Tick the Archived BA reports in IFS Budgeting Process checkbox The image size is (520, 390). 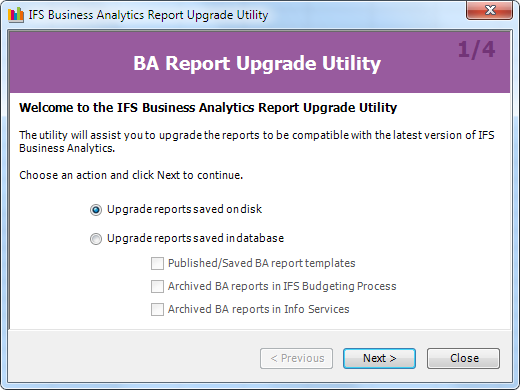point(157,286)
